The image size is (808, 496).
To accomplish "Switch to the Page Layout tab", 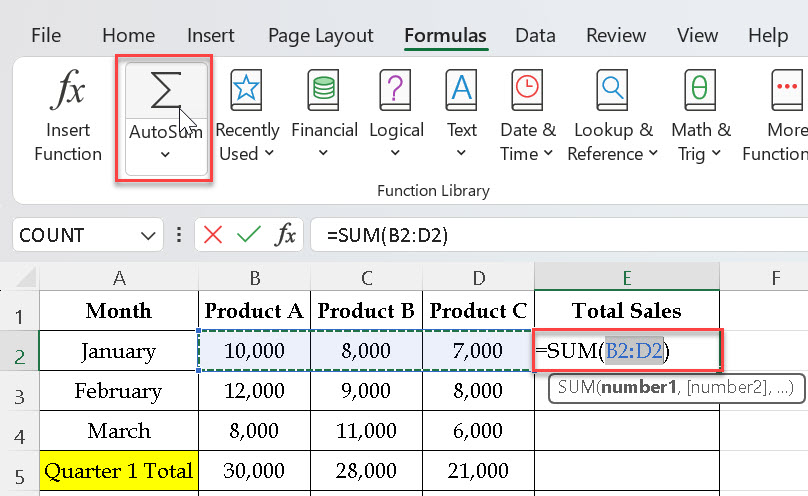I will click(x=321, y=36).
